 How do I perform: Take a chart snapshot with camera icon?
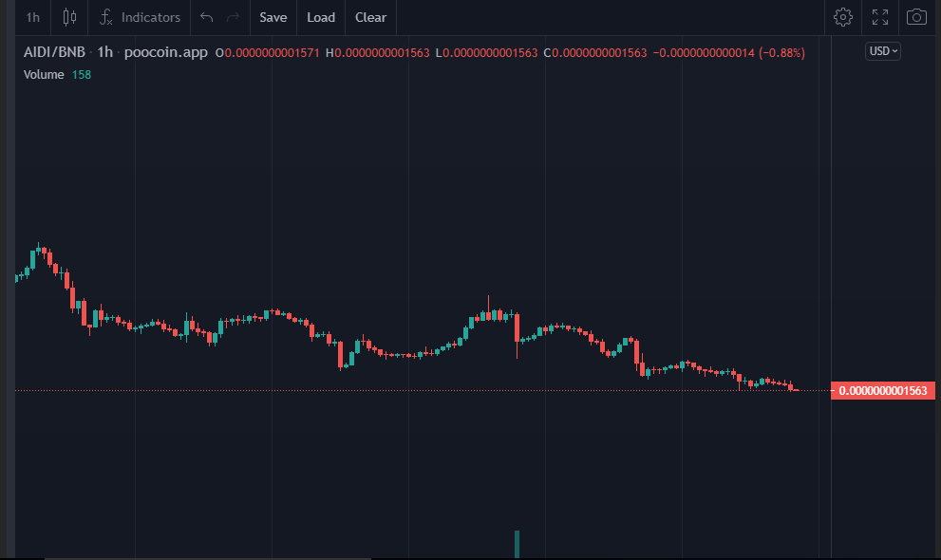916,17
